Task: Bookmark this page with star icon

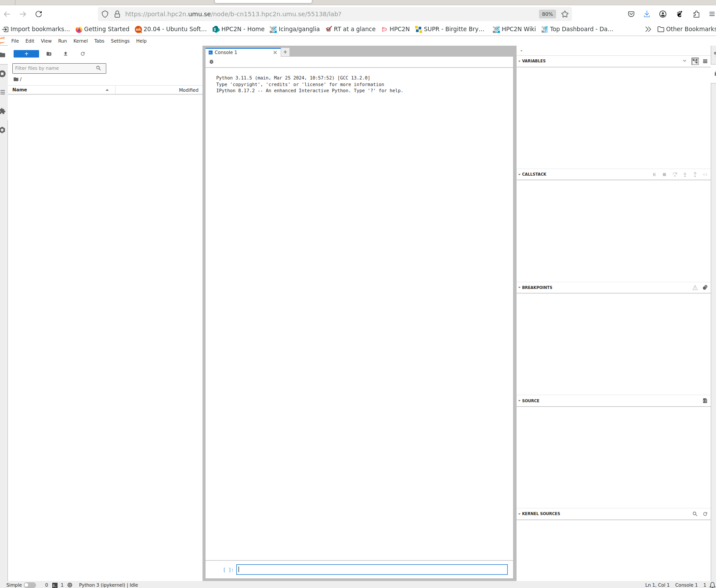Action: pos(565,14)
